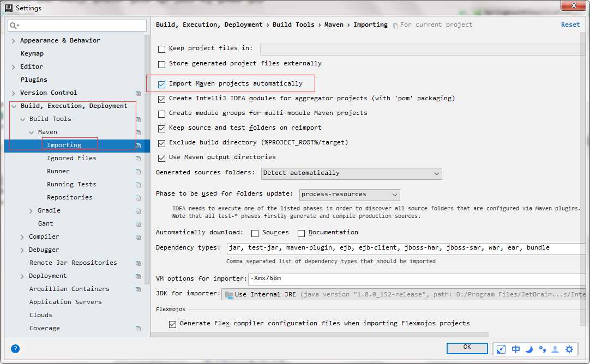
Task: Select Clouds in settings tree
Action: (x=41, y=315)
